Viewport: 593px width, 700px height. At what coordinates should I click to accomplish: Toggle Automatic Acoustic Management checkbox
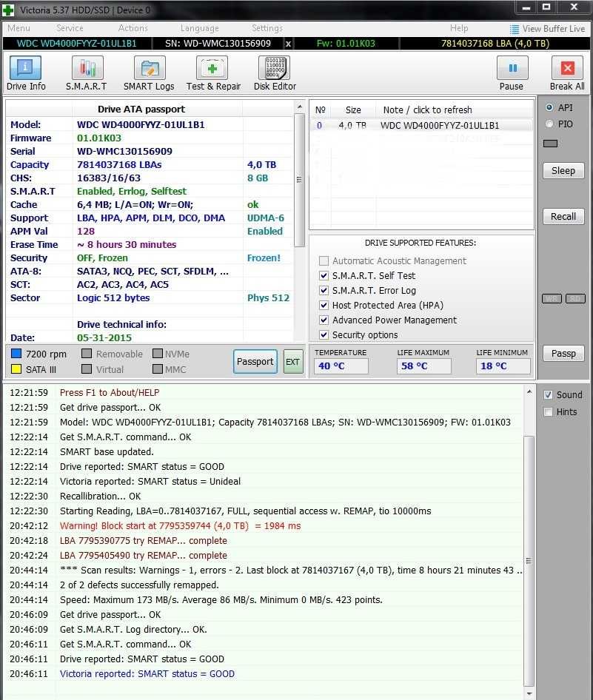324,260
